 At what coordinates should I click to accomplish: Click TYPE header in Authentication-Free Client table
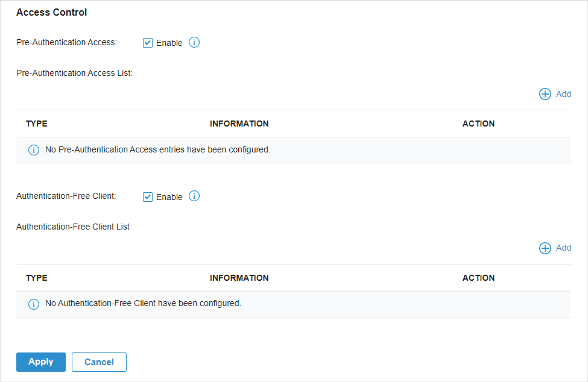[x=37, y=278]
